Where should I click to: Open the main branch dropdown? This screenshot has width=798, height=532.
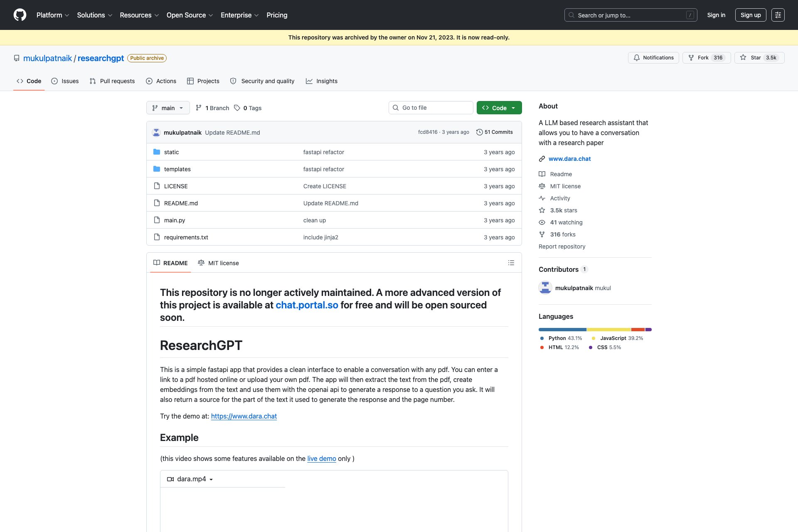(x=168, y=108)
